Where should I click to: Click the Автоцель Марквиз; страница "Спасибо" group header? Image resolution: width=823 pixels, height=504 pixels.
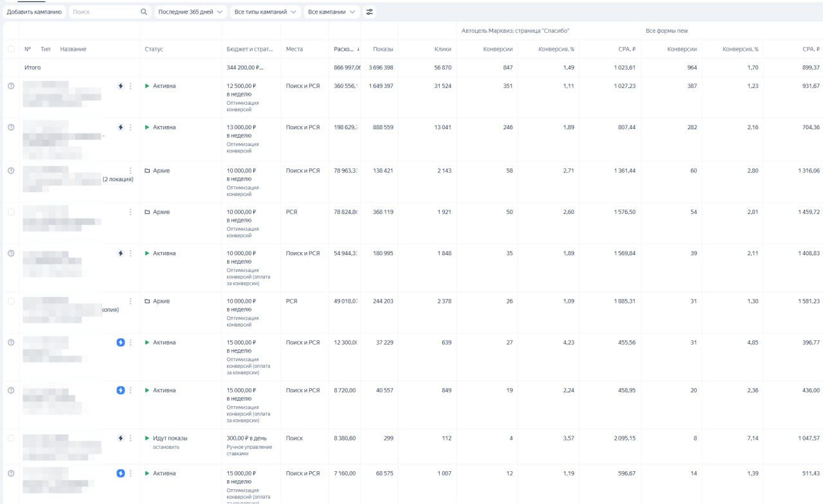(516, 30)
